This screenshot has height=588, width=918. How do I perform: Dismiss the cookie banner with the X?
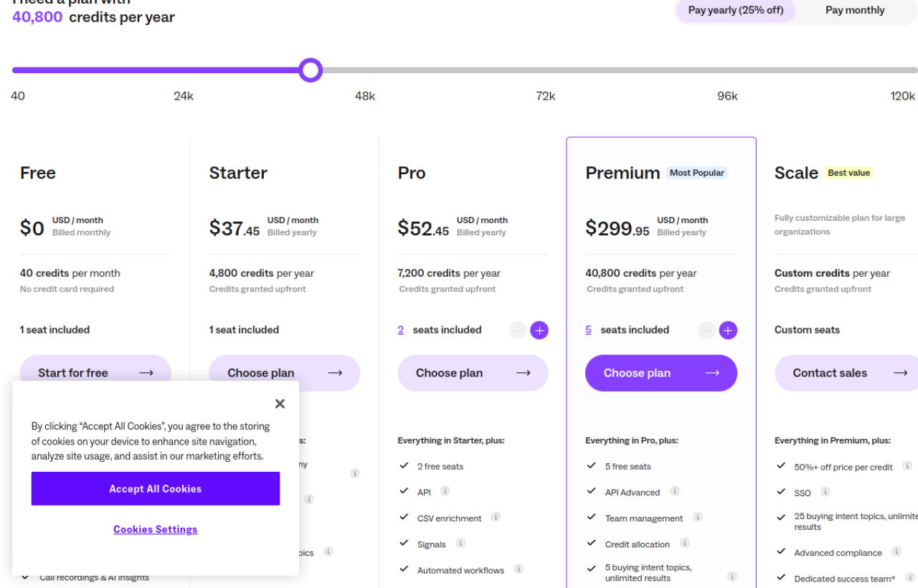(x=280, y=403)
